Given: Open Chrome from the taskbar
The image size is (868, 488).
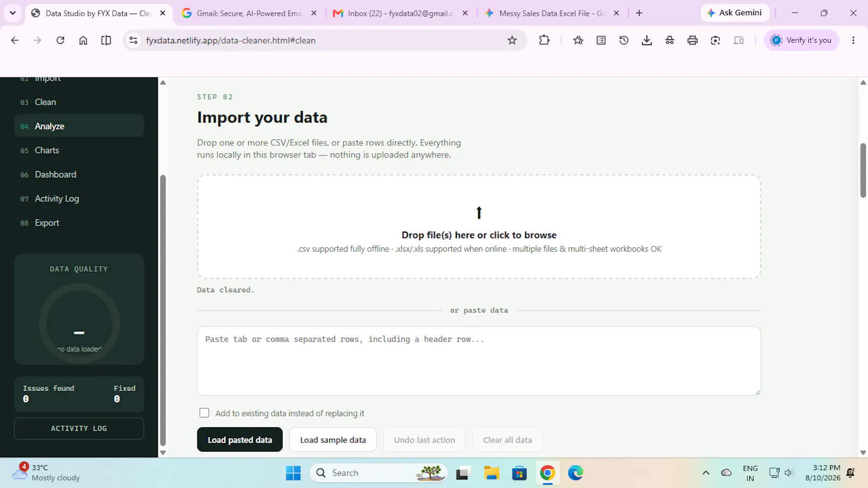Looking at the screenshot, I should [x=547, y=473].
